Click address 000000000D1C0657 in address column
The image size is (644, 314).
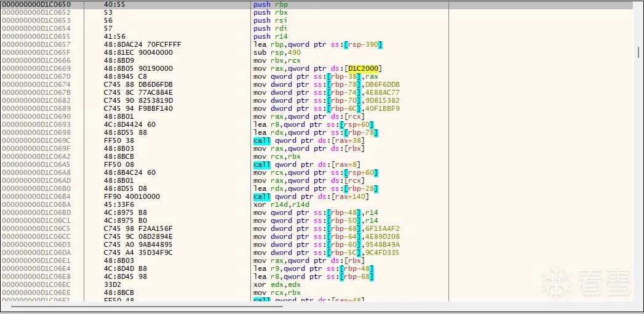point(36,44)
